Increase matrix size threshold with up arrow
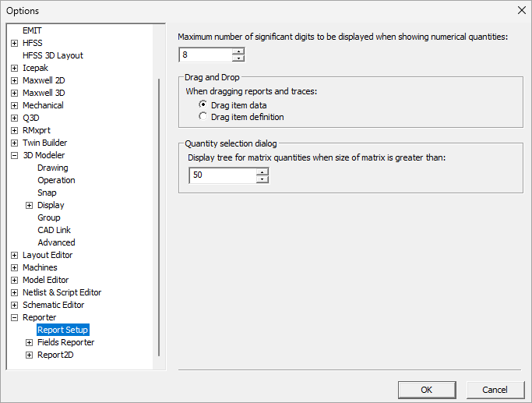The height and width of the screenshot is (403, 532). (262, 171)
